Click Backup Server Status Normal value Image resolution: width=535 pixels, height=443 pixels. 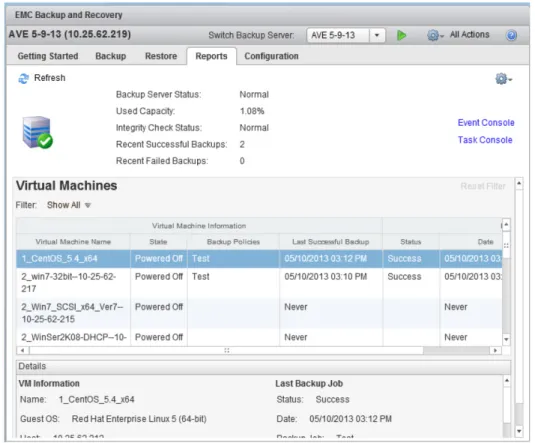point(254,95)
